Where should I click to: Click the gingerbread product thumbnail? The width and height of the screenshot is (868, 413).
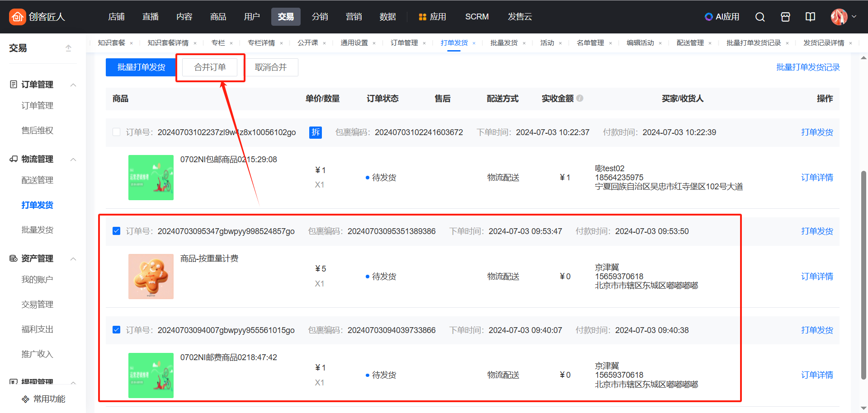(151, 277)
